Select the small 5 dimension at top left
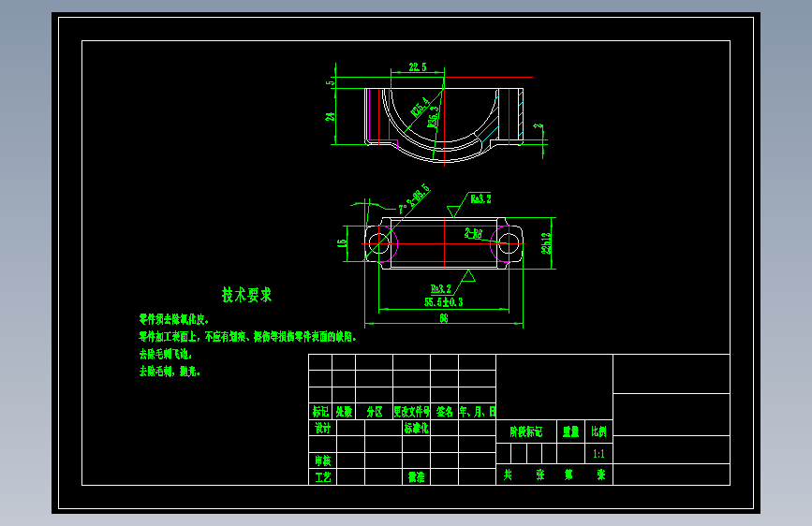812x526 pixels. pos(330,82)
